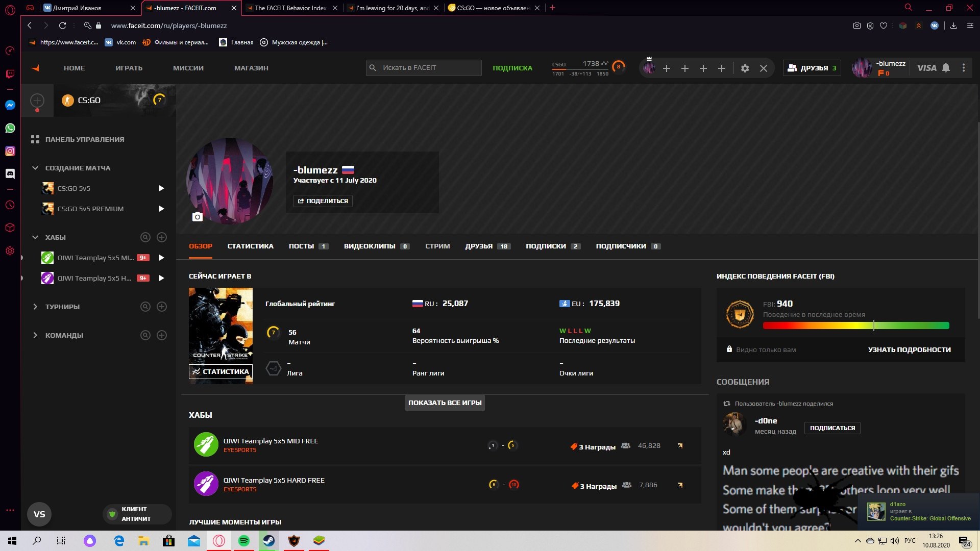Open the QIWI MID FREE hub link icon

[680, 446]
